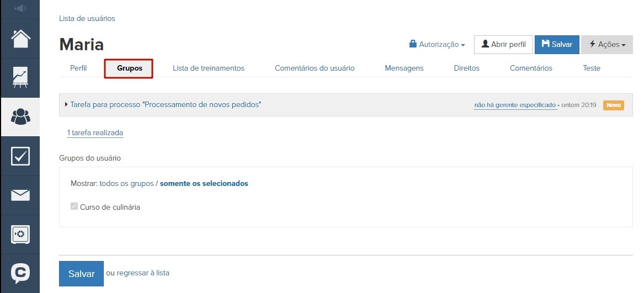
Task: Switch to Lista de treinamentos tab
Action: click(208, 68)
